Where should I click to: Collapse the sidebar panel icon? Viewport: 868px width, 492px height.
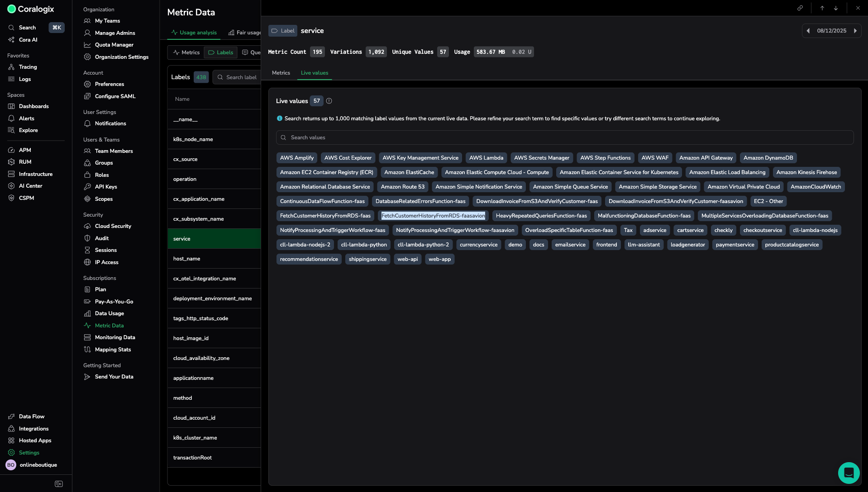(59, 484)
